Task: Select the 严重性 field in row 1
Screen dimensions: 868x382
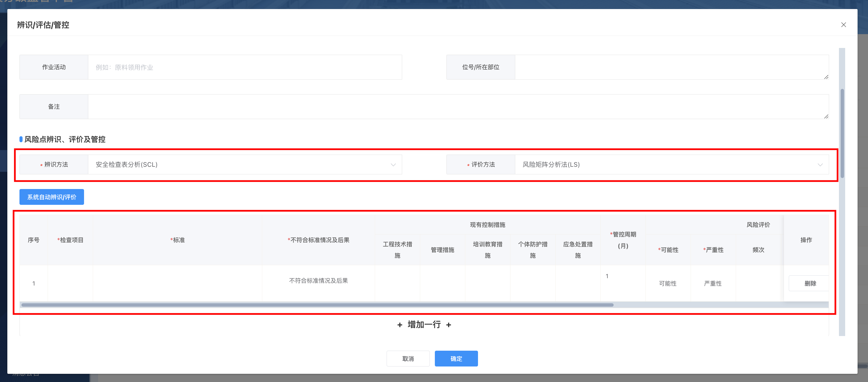Action: click(713, 283)
